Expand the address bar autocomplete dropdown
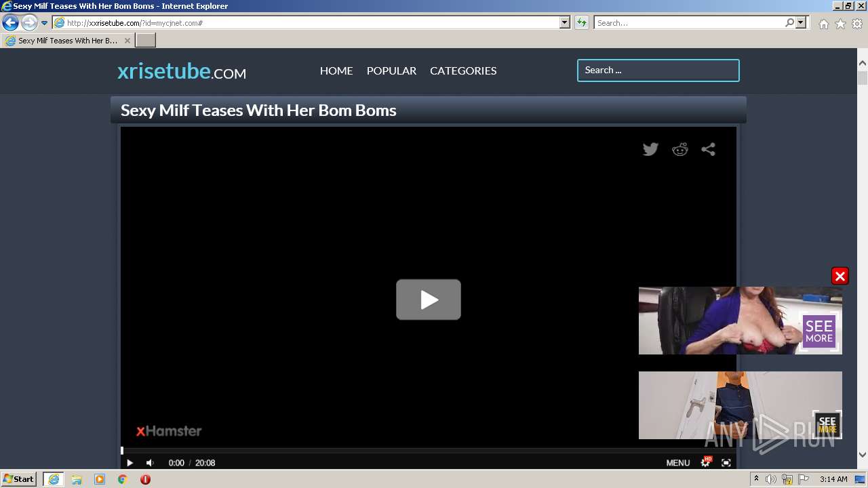 point(565,23)
